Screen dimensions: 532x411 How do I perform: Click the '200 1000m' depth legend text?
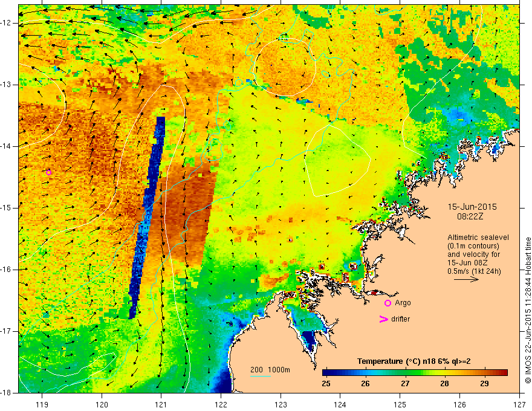point(270,370)
